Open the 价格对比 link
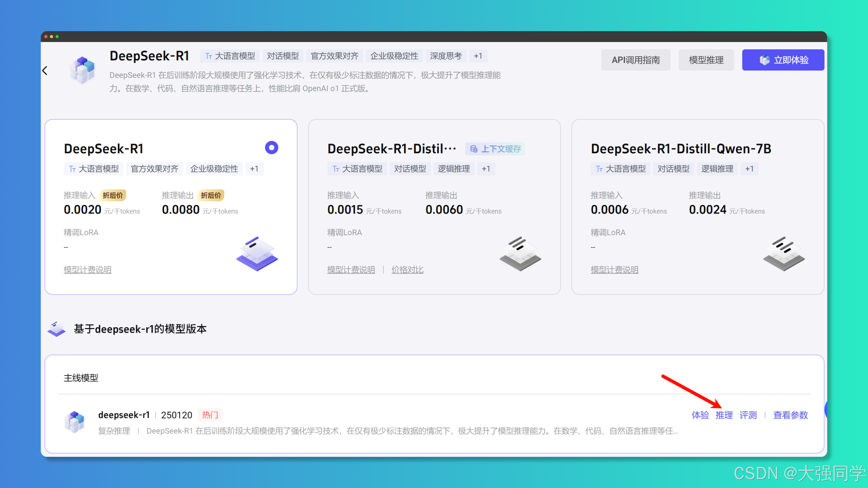The height and width of the screenshot is (488, 868). tap(407, 270)
